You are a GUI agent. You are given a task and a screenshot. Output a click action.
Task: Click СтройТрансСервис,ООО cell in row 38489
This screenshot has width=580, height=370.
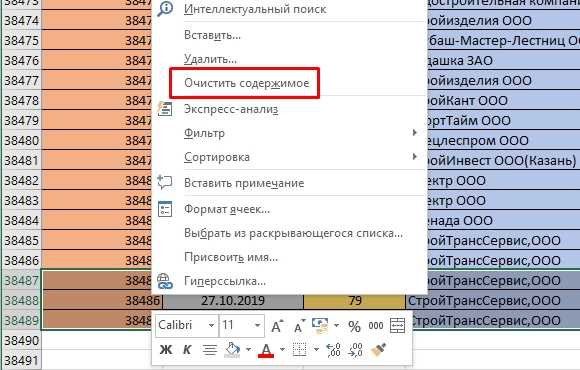tap(496, 320)
